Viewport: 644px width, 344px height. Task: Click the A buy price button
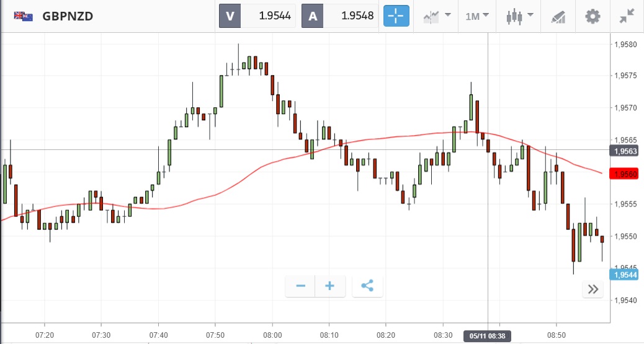pyautogui.click(x=312, y=16)
